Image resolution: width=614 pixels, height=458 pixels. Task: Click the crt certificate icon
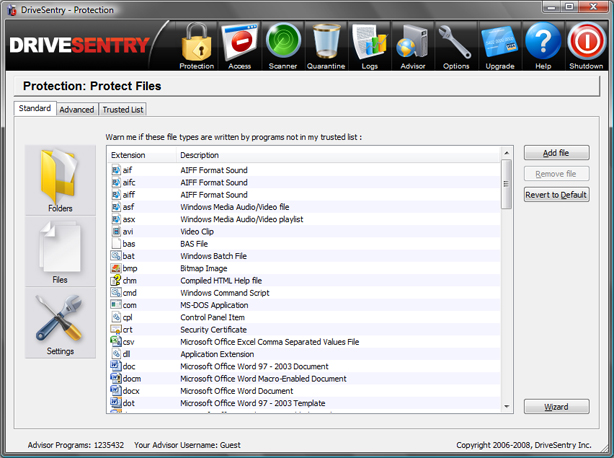[116, 329]
